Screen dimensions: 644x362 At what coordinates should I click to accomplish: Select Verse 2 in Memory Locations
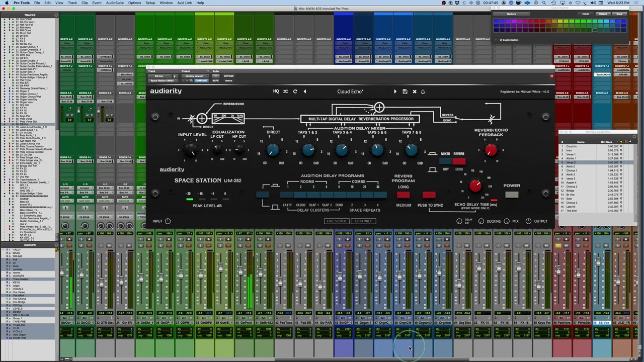(x=597, y=162)
